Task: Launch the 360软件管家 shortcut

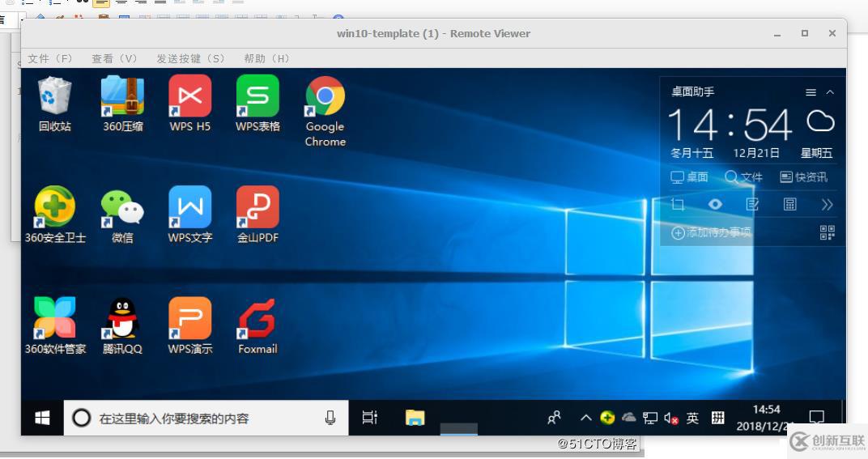Action: click(x=55, y=327)
